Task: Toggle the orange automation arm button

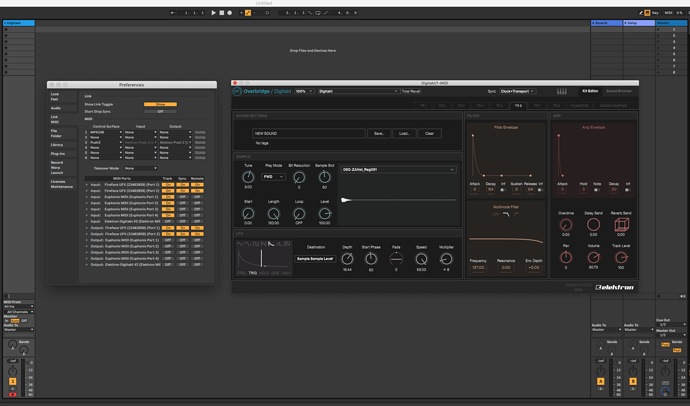Action: pyautogui.click(x=248, y=13)
